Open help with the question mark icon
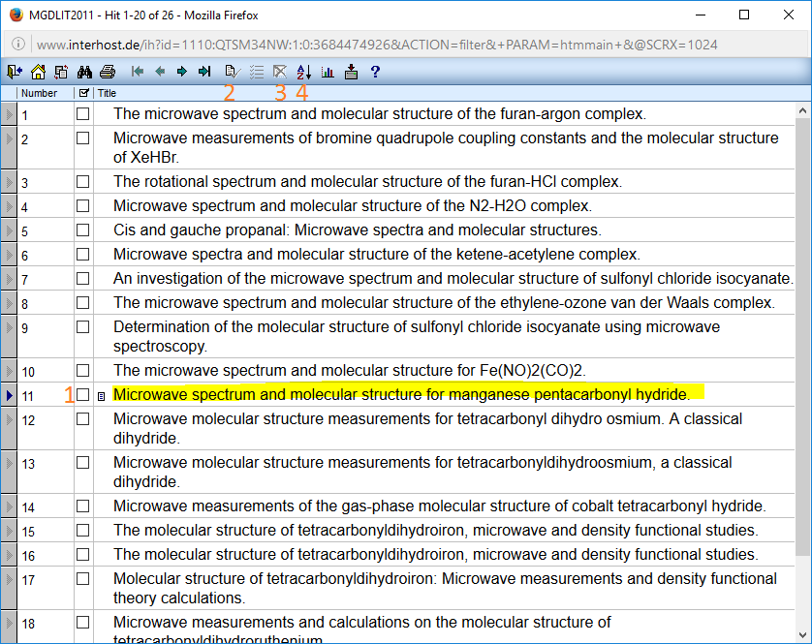 (375, 72)
